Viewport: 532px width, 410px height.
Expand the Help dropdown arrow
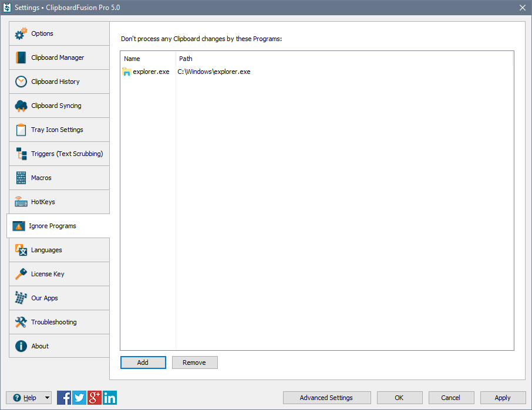click(x=48, y=398)
